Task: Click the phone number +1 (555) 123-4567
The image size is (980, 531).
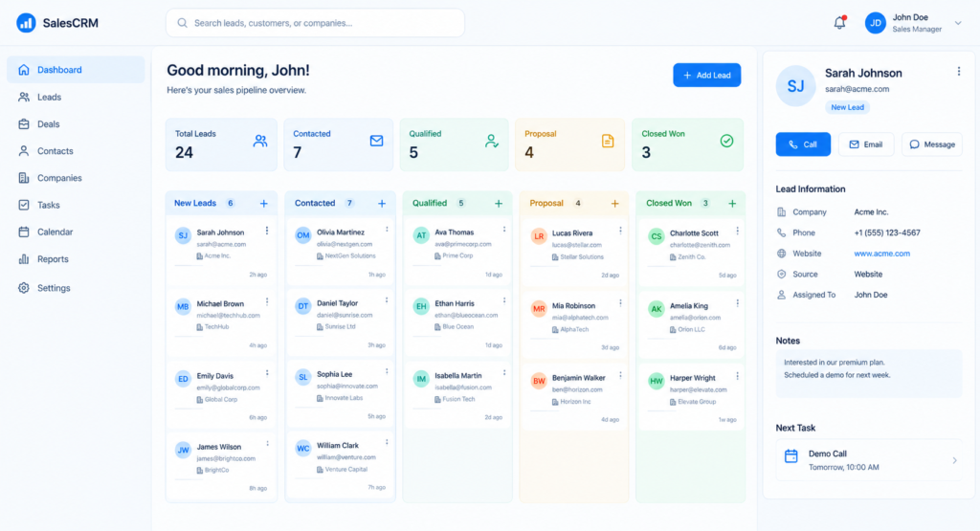Action: (887, 232)
